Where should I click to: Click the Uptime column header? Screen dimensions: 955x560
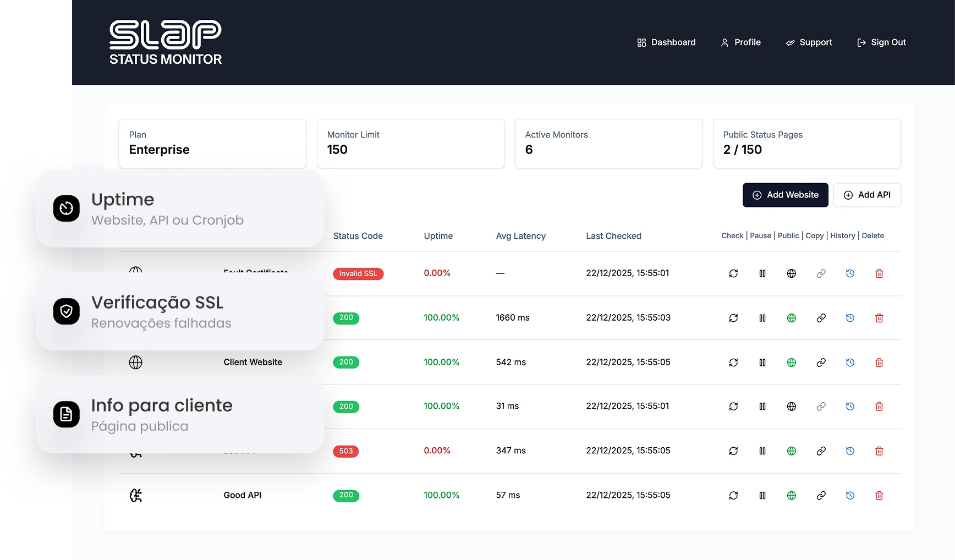pyautogui.click(x=438, y=236)
